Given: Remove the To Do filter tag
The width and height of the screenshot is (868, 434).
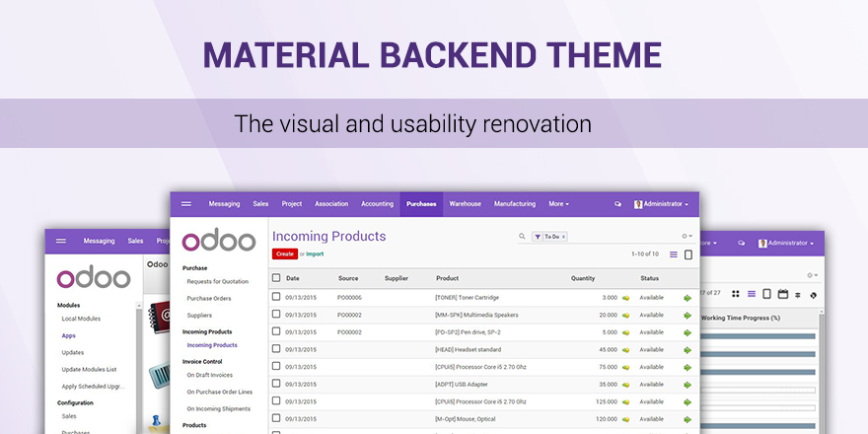Looking at the screenshot, I should pos(563,237).
